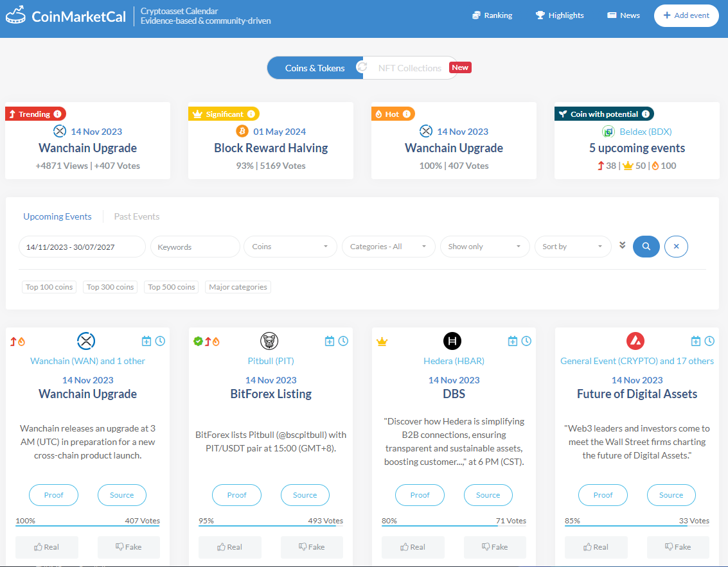Viewport: 728px width, 567px height.
Task: Open 5 upcoming events link
Action: pos(637,148)
